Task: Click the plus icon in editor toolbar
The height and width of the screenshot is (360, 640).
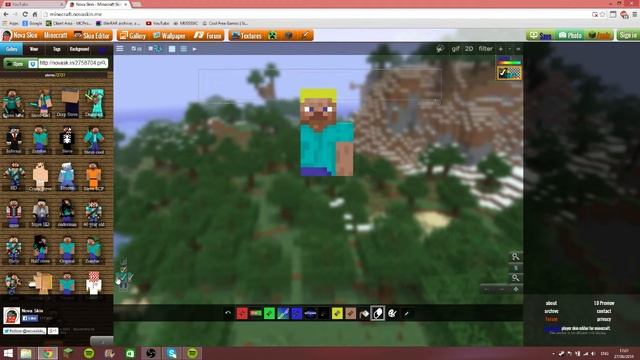Action: (501, 49)
